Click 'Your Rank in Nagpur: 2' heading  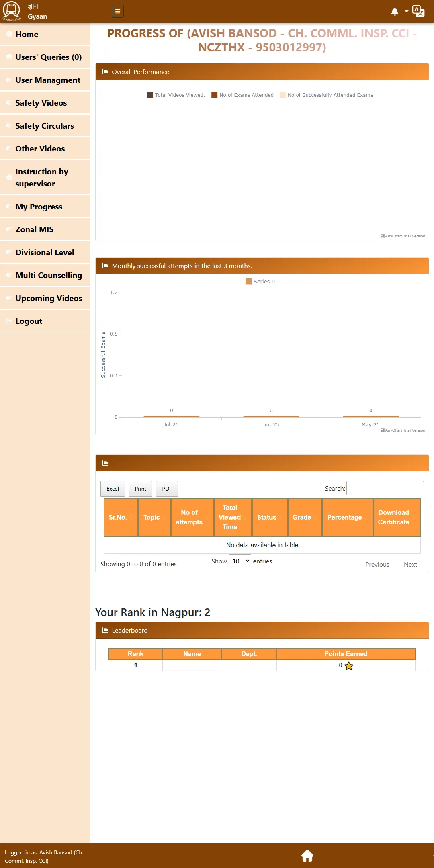point(153,612)
